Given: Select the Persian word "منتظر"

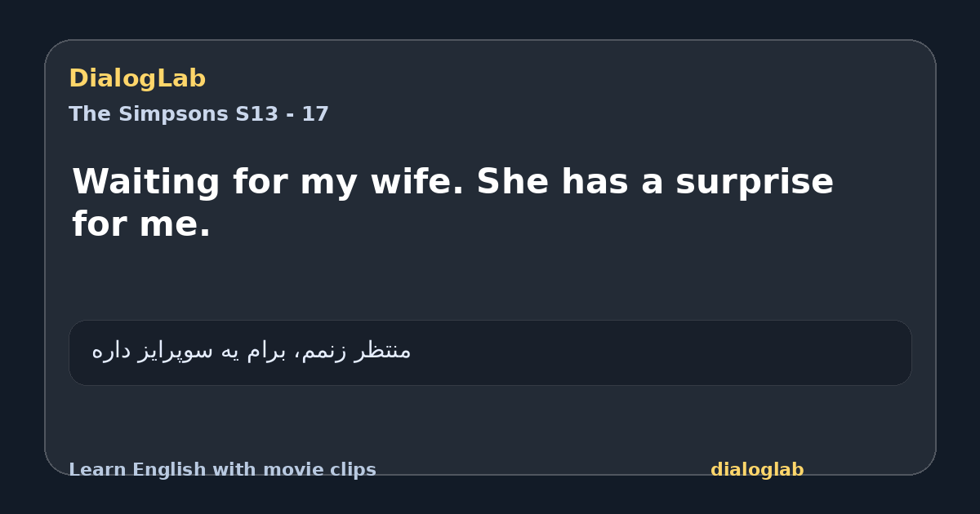Looking at the screenshot, I should click(x=383, y=351).
